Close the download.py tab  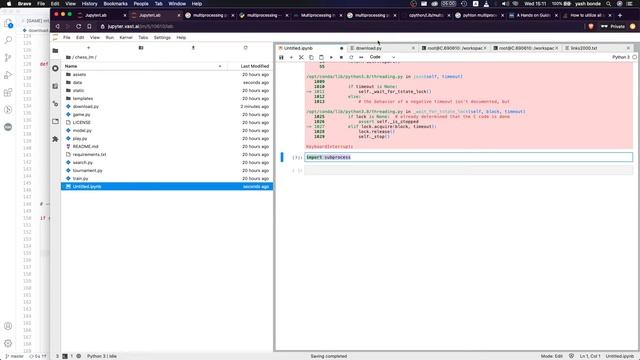tap(413, 48)
